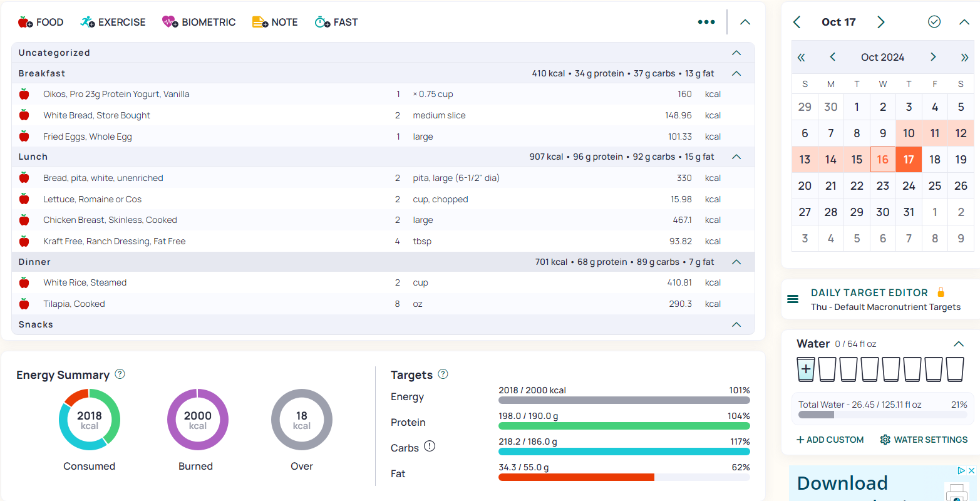
Task: Click the gold lock icon beside Target Editor
Action: 941,292
